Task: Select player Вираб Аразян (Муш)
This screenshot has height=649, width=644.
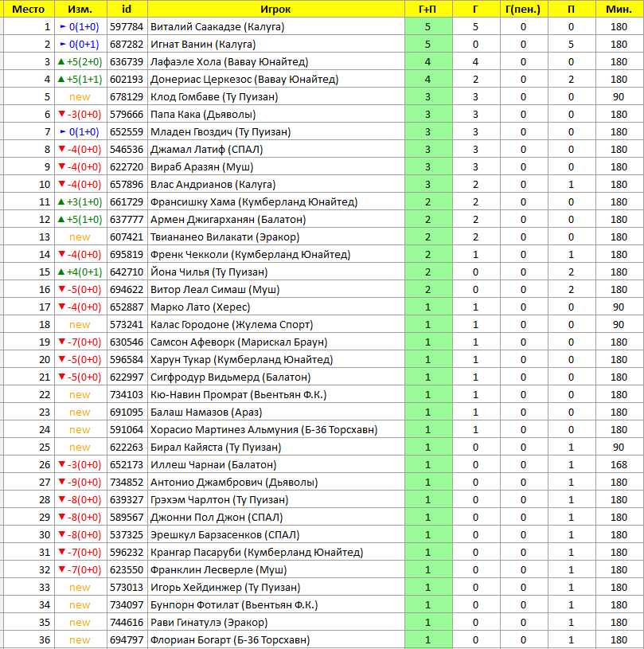Action: coord(201,166)
